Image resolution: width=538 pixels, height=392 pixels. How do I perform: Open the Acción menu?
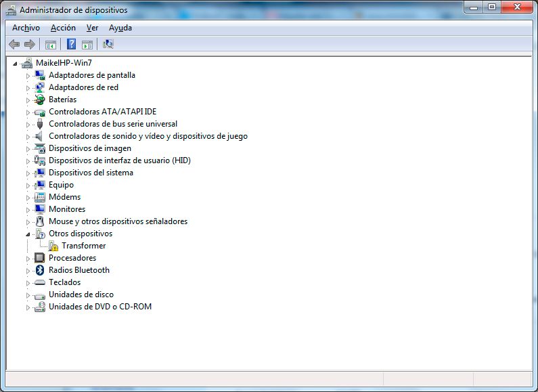coord(63,28)
